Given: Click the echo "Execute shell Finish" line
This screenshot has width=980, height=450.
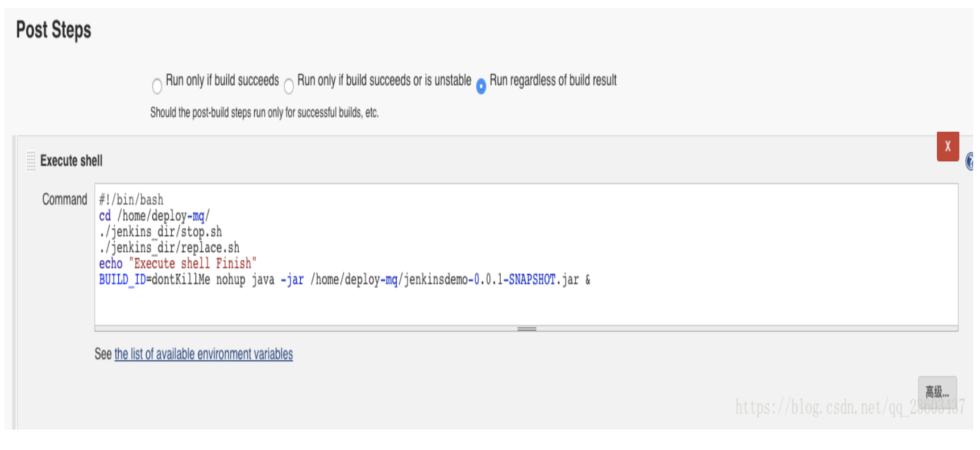Looking at the screenshot, I should click(x=177, y=264).
